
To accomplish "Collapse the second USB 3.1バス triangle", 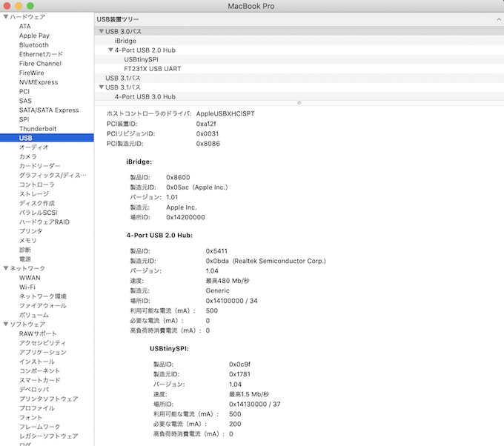I will [x=102, y=87].
